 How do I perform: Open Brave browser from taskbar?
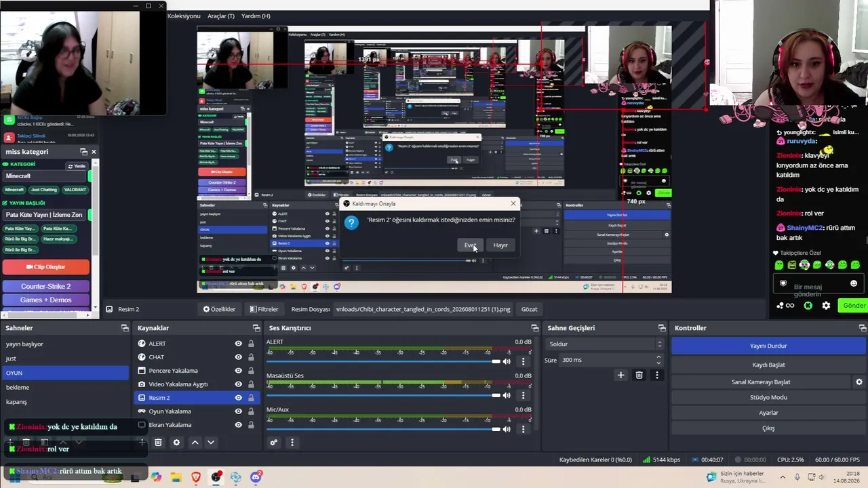196,477
